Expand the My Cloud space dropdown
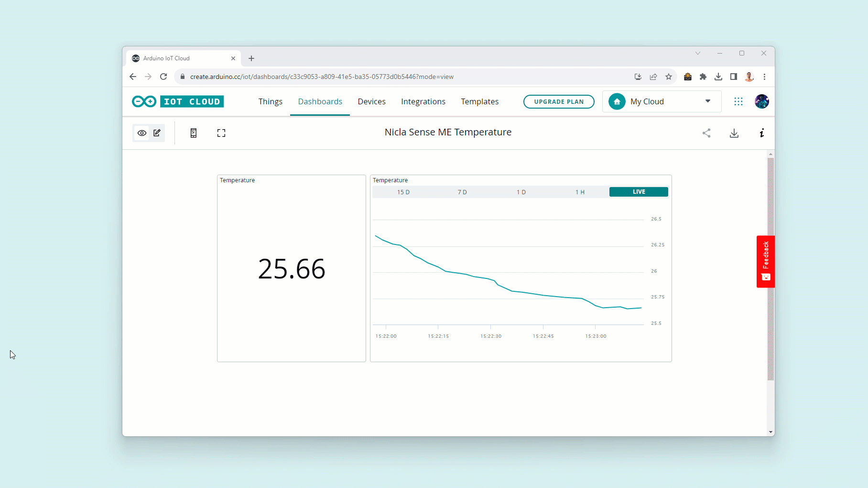The height and width of the screenshot is (488, 868). click(707, 101)
